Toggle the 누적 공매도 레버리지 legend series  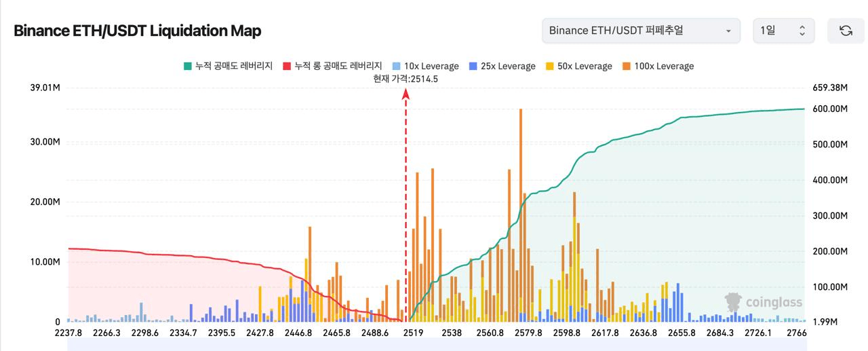point(228,66)
